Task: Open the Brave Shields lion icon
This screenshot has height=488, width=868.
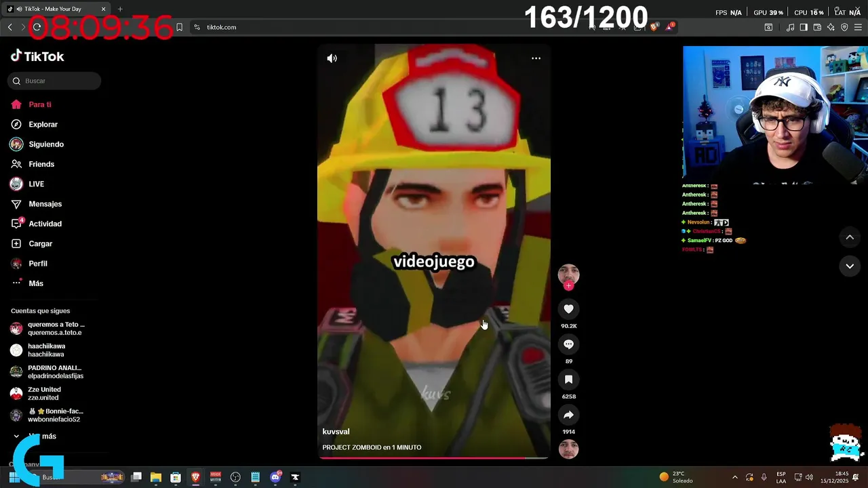Action: pos(654,27)
